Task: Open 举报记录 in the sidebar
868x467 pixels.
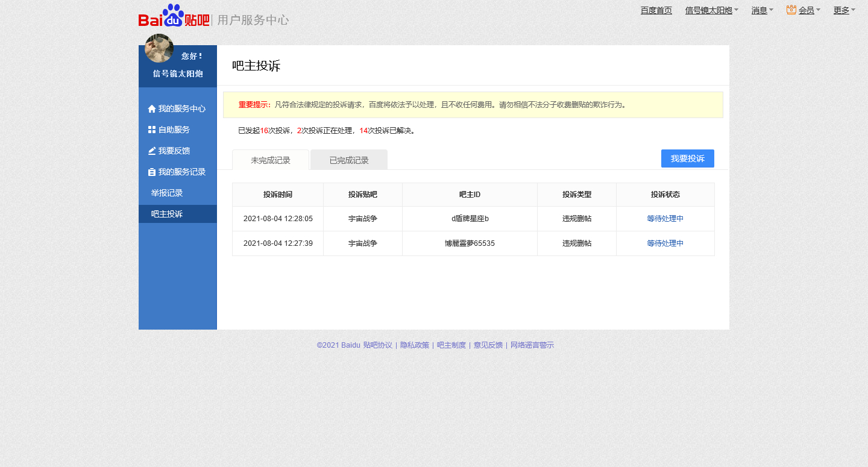Action: pyautogui.click(x=167, y=193)
